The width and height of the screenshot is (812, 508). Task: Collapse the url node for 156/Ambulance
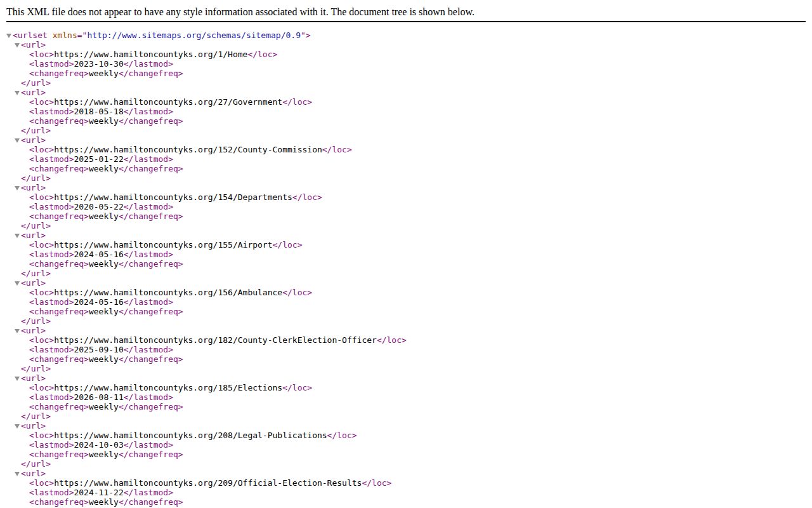pyautogui.click(x=18, y=283)
